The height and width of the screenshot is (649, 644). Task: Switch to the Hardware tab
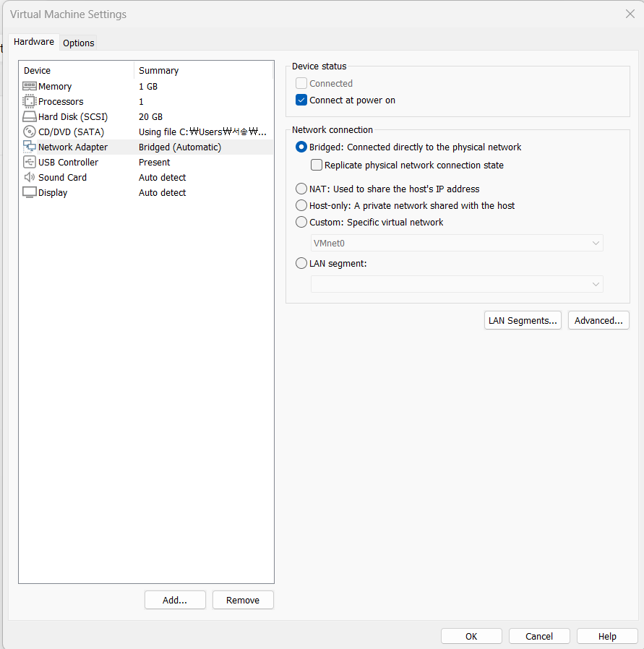(x=33, y=42)
